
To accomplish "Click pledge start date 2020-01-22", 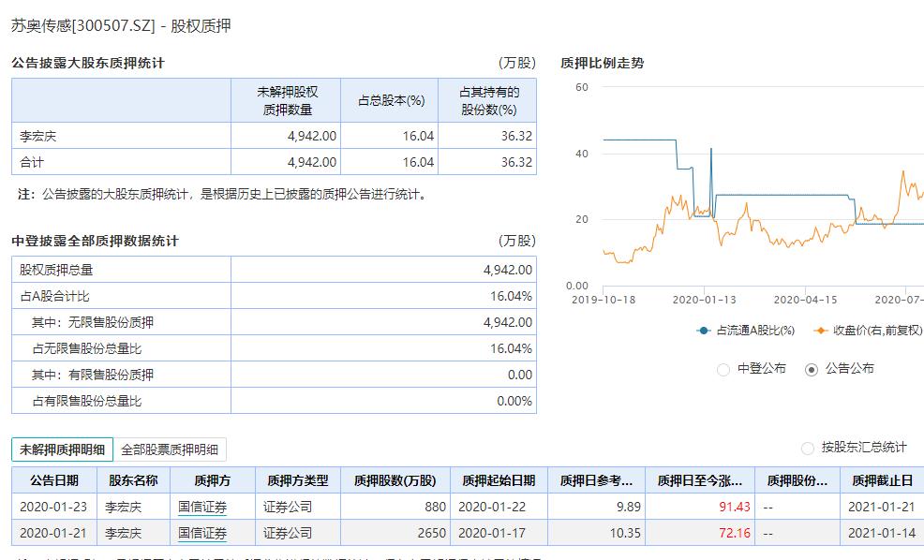I will (x=491, y=507).
